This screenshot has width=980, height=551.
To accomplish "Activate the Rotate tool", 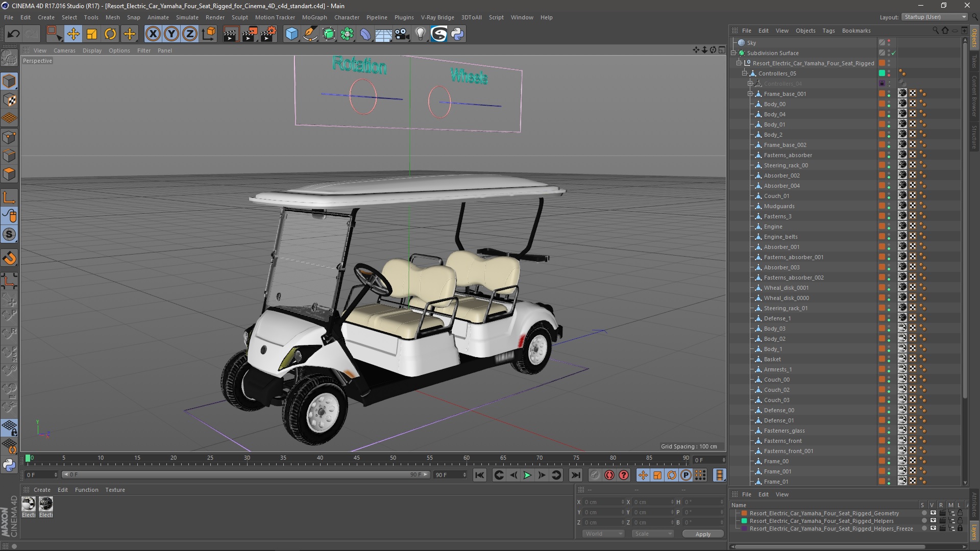I will 110,34.
